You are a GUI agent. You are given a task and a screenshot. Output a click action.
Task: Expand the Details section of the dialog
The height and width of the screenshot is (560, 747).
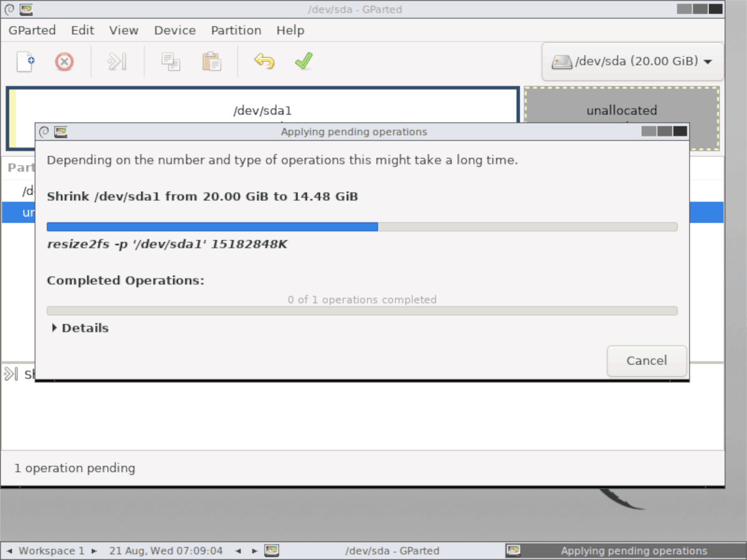[80, 328]
